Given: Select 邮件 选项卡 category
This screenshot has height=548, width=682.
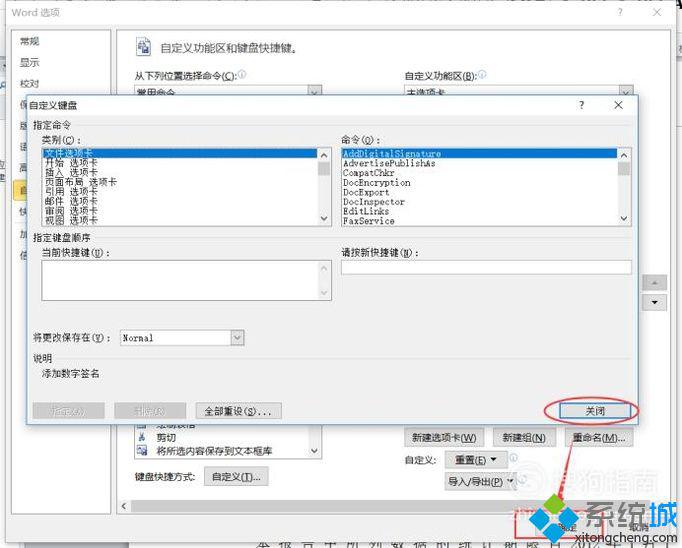Looking at the screenshot, I should (x=180, y=201).
